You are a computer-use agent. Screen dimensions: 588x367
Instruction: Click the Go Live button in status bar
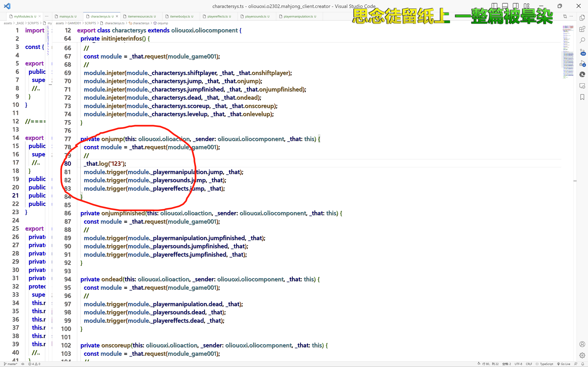click(x=563, y=364)
